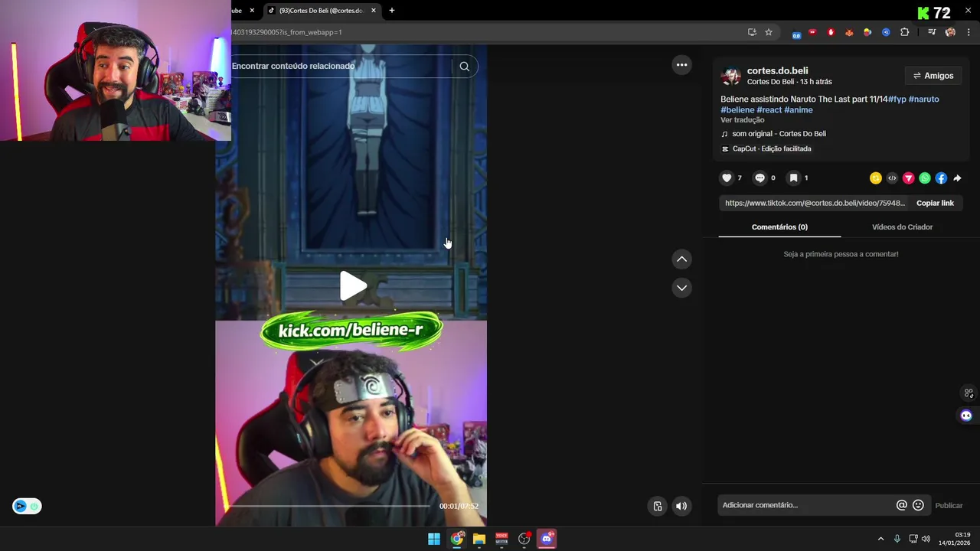Screen dimensions: 980x551
Task: Mute the video with speaker icon
Action: tap(681, 506)
